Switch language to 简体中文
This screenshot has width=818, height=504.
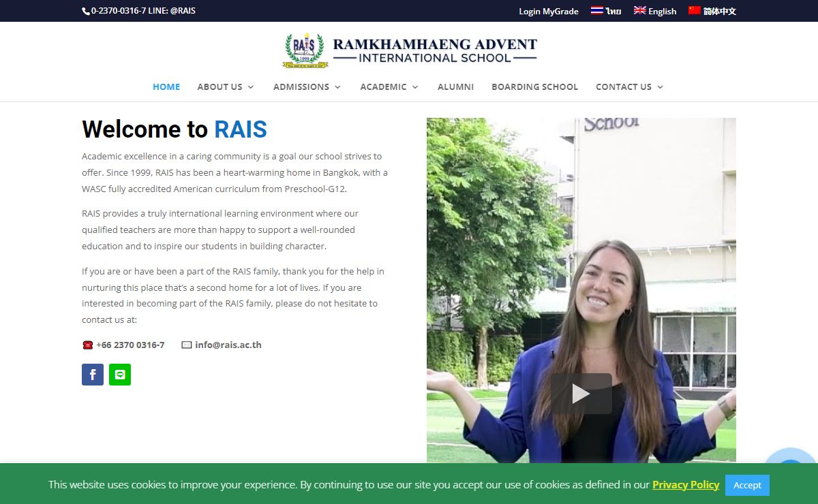coord(720,11)
